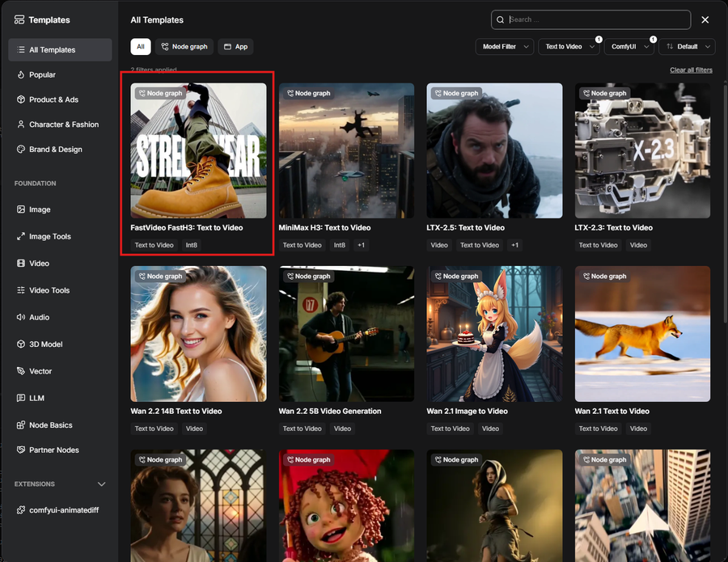
Task: Close the templates dialog
Action: (x=705, y=19)
